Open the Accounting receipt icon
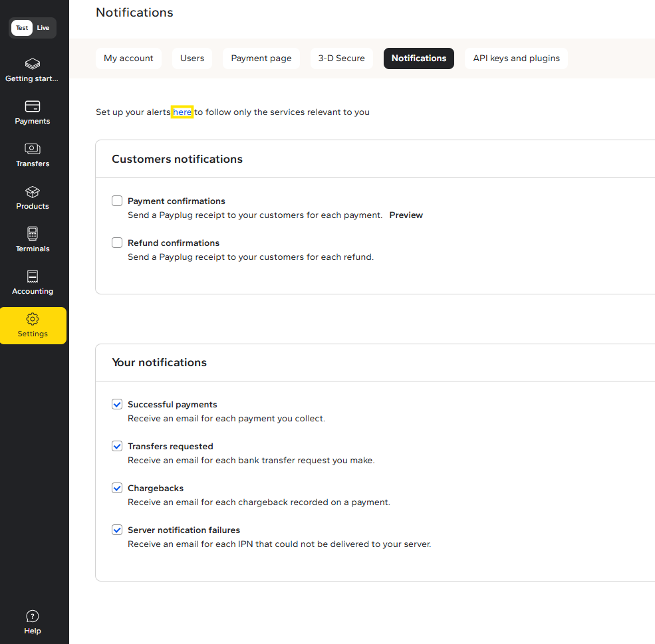The height and width of the screenshot is (644, 655). tap(32, 276)
